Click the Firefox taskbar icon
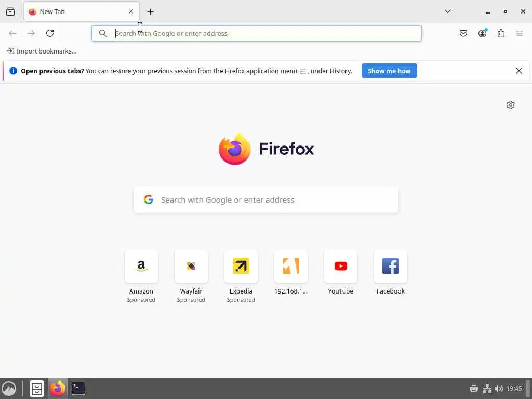The width and height of the screenshot is (532, 399). coord(58,389)
